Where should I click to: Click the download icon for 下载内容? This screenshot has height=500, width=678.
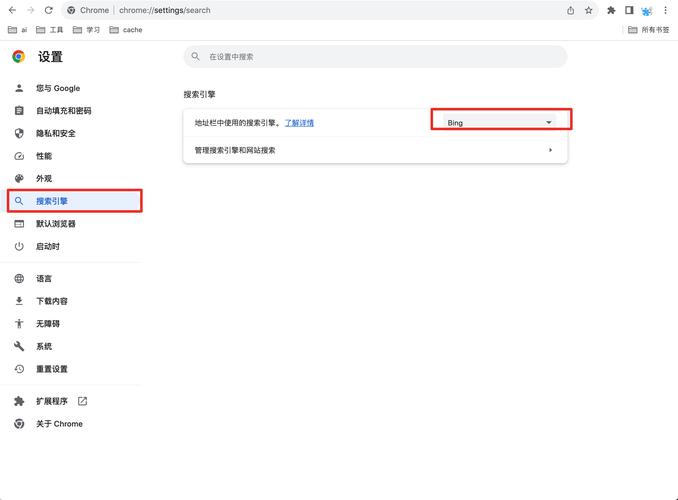(x=19, y=301)
